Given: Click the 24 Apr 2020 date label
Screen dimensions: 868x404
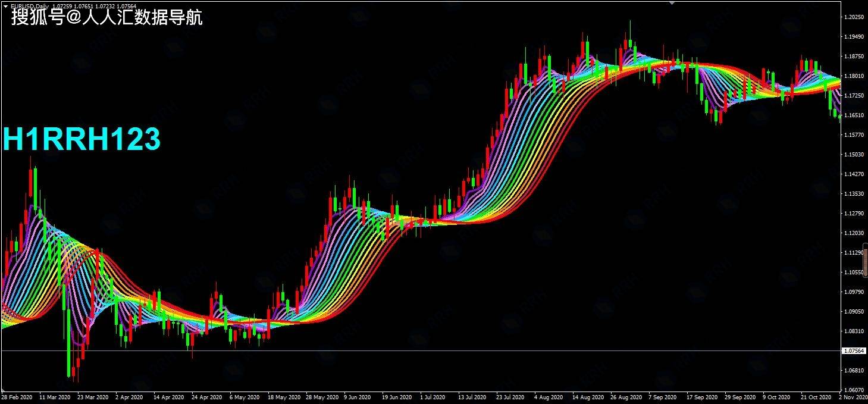Looking at the screenshot, I should tap(206, 397).
